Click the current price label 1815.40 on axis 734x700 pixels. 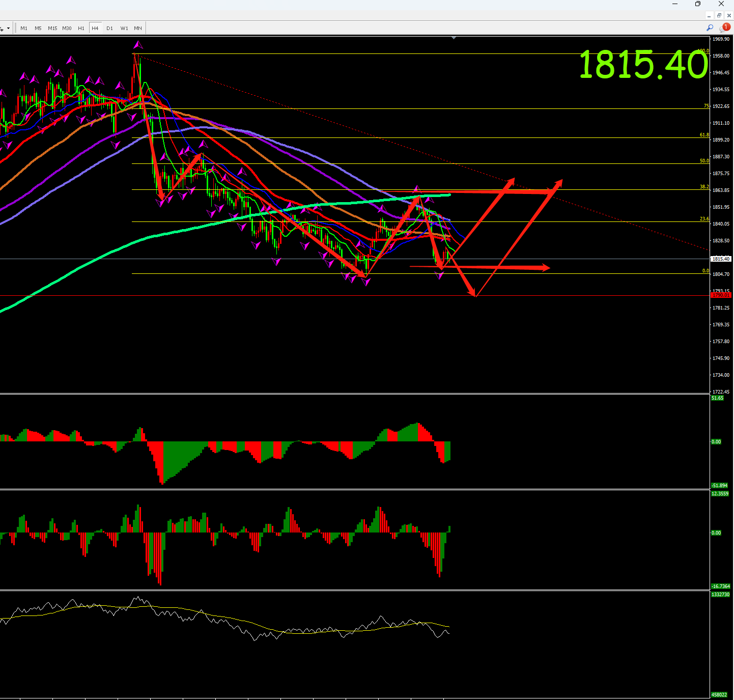[721, 259]
